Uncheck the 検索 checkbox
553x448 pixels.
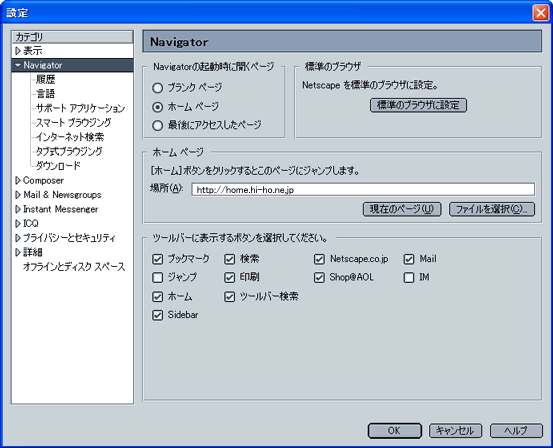[229, 259]
